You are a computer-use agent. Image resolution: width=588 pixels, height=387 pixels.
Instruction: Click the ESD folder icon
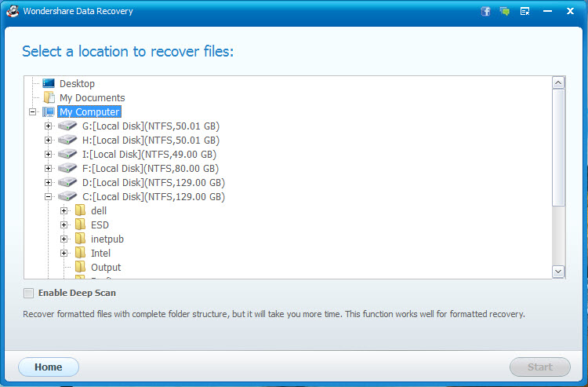click(80, 225)
